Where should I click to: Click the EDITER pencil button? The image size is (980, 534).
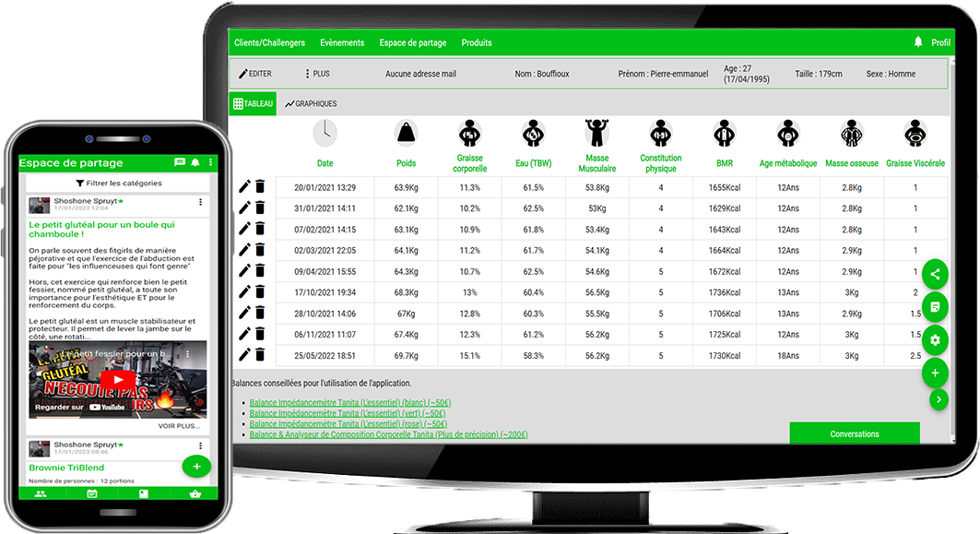pos(255,74)
